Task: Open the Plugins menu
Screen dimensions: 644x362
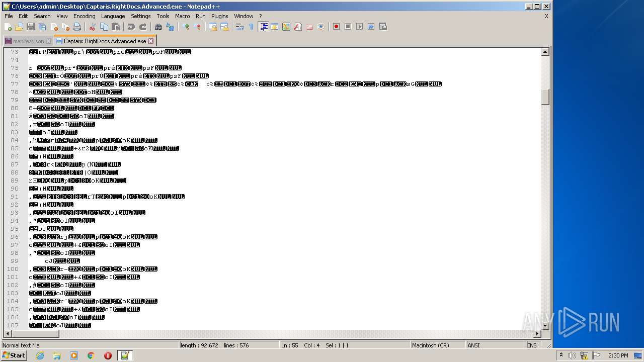Action: point(219,16)
